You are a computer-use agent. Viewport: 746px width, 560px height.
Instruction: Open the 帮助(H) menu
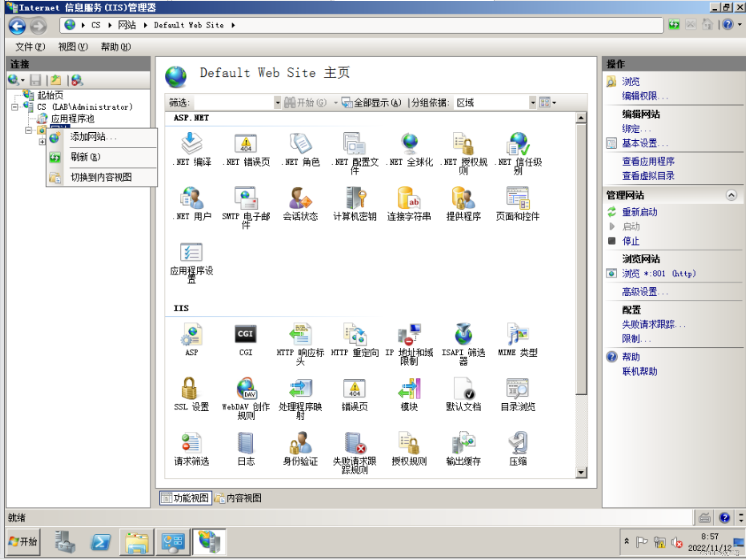coord(116,47)
